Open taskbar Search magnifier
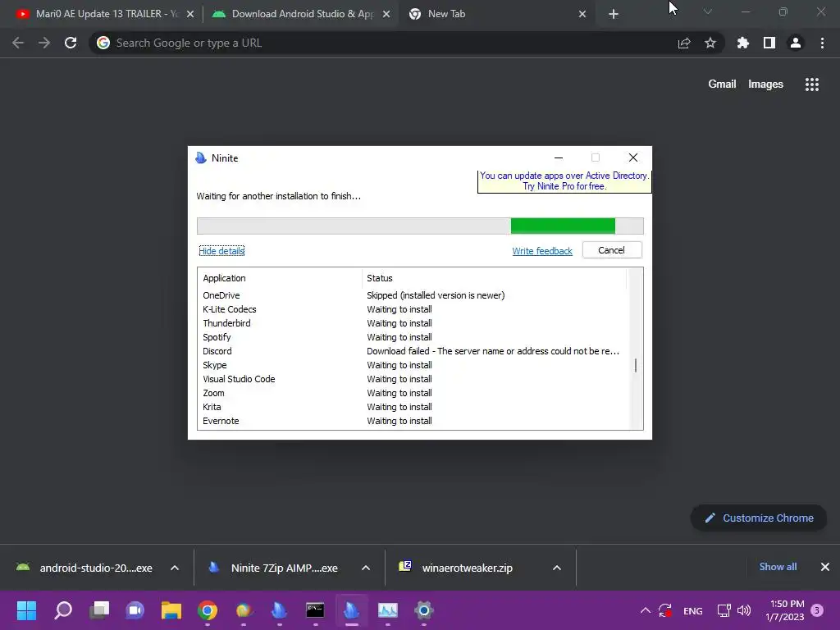The height and width of the screenshot is (630, 840). (x=63, y=610)
